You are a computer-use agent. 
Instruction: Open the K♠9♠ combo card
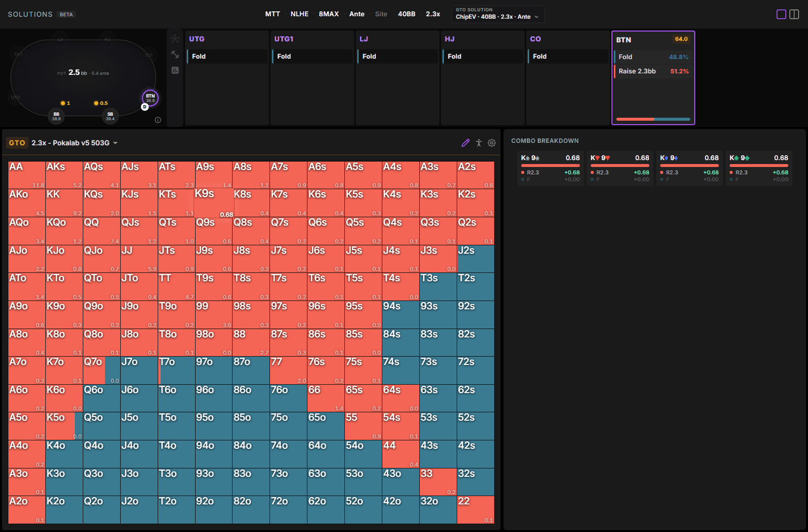tap(550, 168)
